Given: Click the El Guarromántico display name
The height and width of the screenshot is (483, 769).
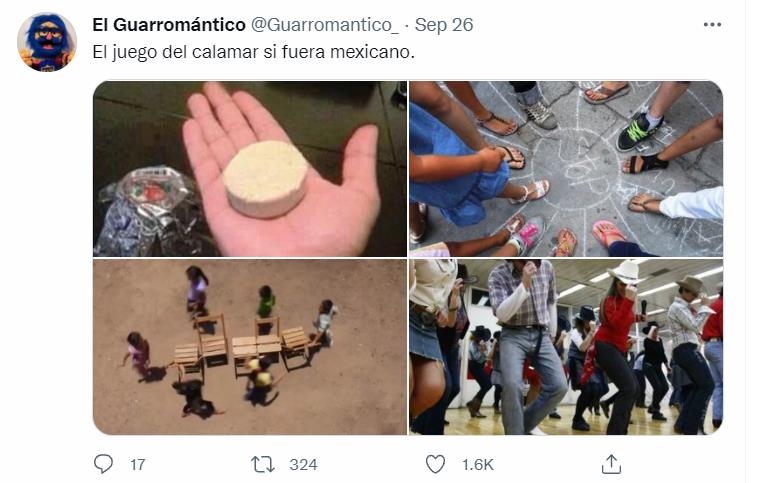Looking at the screenshot, I should point(169,25).
